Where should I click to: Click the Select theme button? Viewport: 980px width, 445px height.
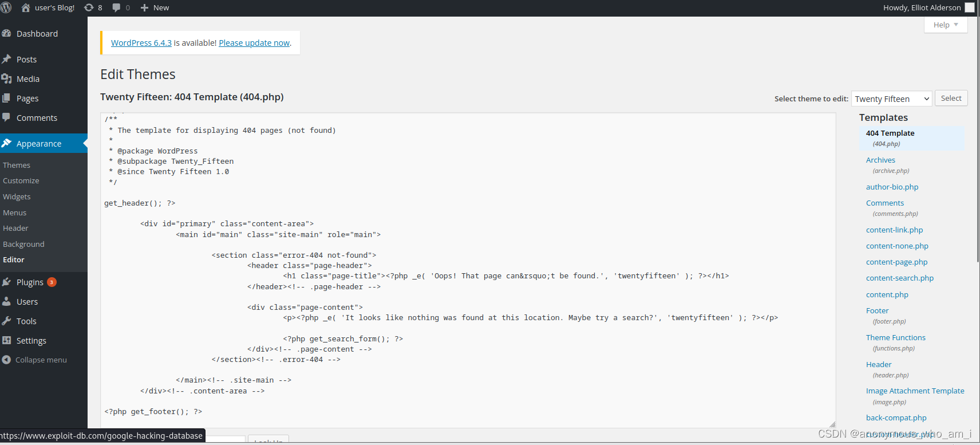point(951,98)
